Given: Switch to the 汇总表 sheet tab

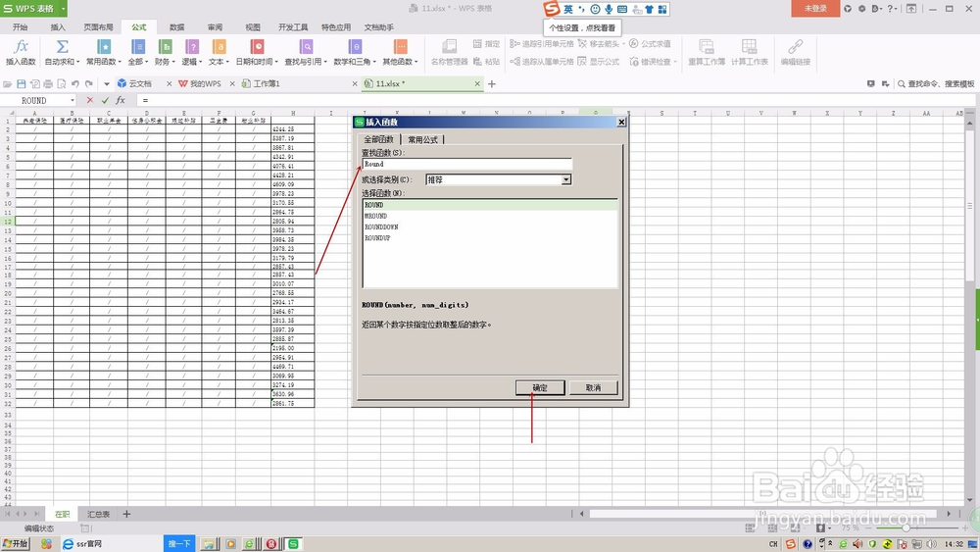Looking at the screenshot, I should [x=98, y=514].
